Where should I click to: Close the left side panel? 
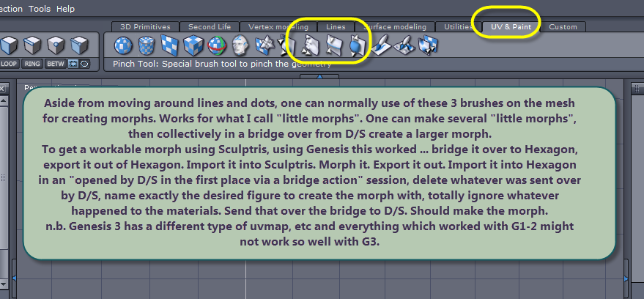coord(2,89)
